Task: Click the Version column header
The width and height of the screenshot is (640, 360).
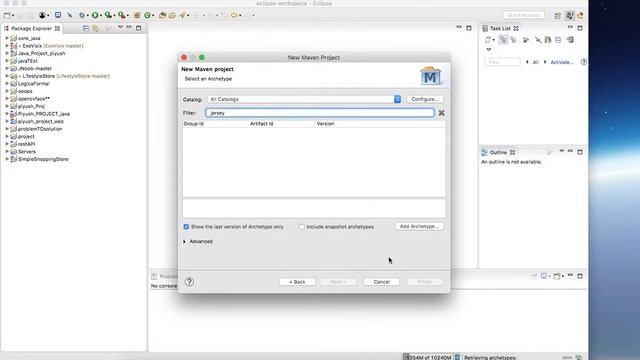Action: click(325, 124)
